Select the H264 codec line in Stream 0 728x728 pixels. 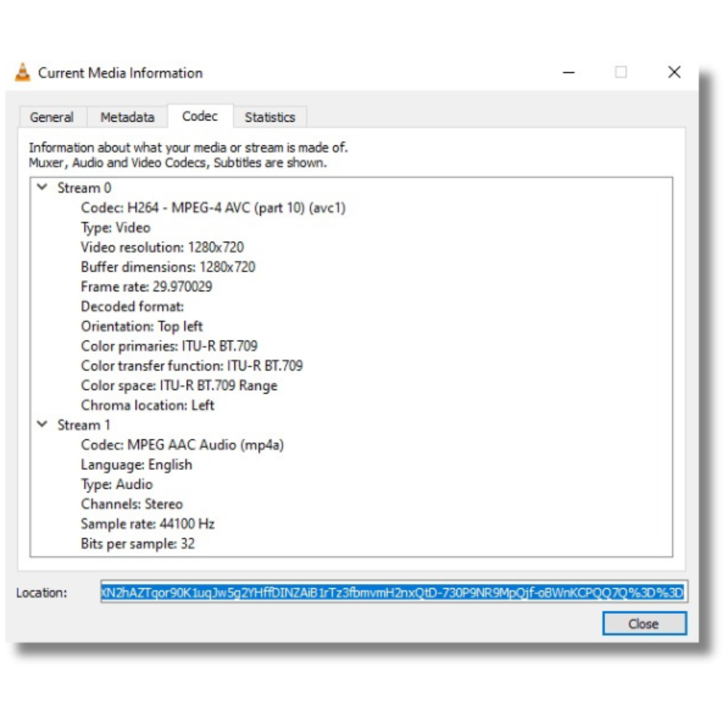point(213,208)
